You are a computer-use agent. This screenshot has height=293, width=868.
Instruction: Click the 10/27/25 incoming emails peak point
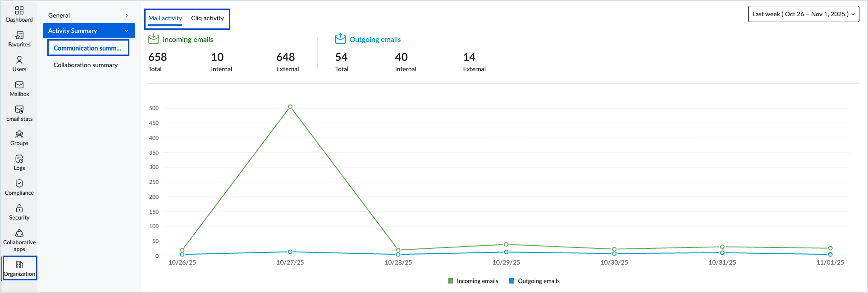pos(290,107)
